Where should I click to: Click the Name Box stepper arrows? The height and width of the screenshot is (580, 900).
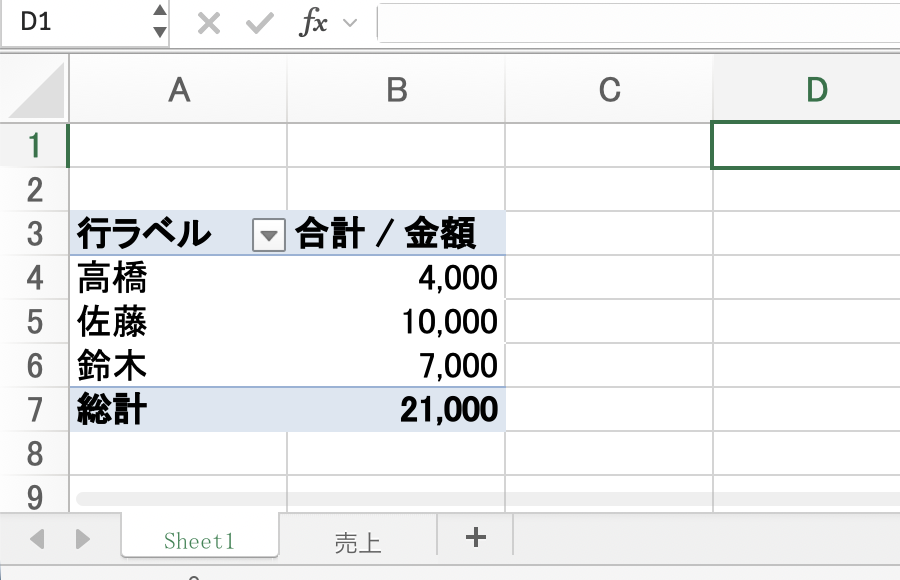coord(160,21)
